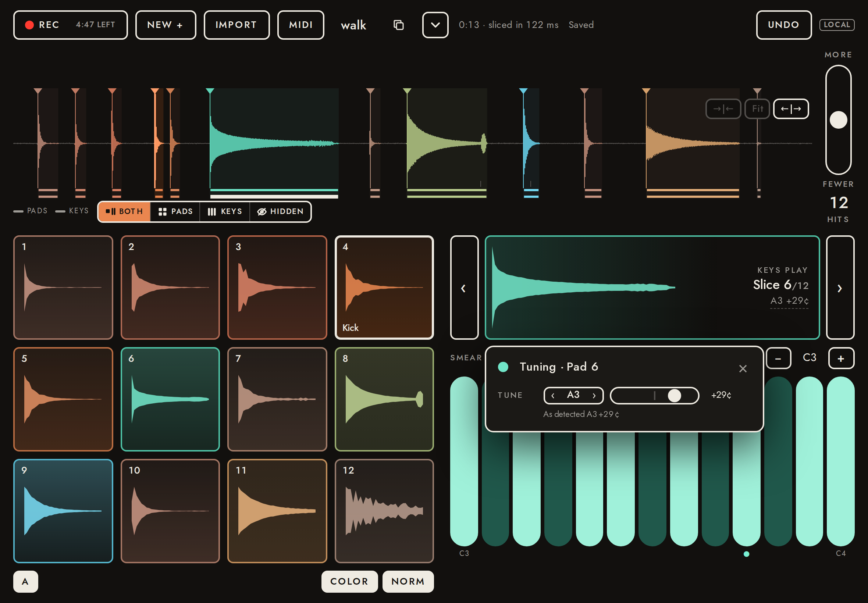This screenshot has height=603, width=868.
Task: Select the BOTH view tab
Action: (124, 211)
